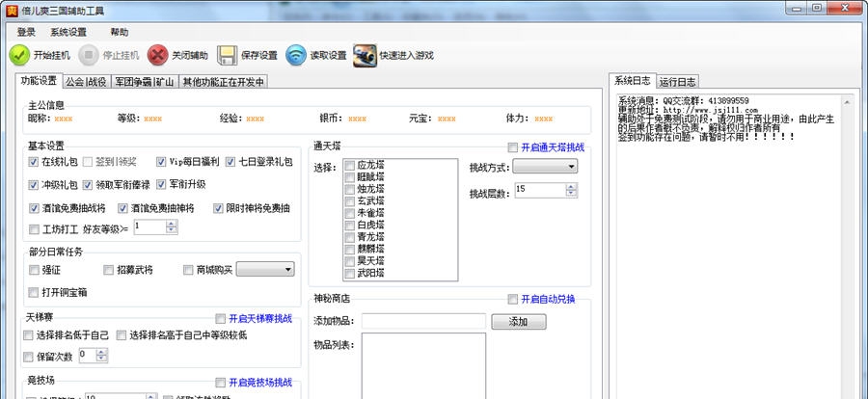
Task: Check the 商城购买 checkbox
Action: tap(188, 270)
